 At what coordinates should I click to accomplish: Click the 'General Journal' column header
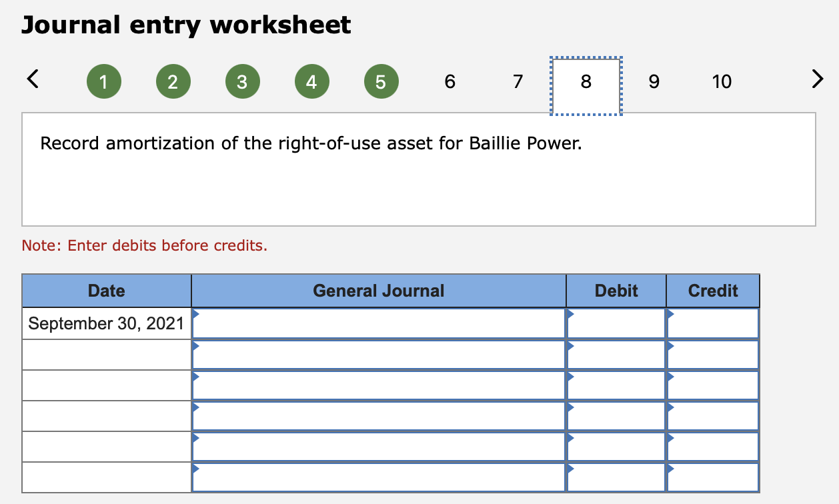point(379,291)
